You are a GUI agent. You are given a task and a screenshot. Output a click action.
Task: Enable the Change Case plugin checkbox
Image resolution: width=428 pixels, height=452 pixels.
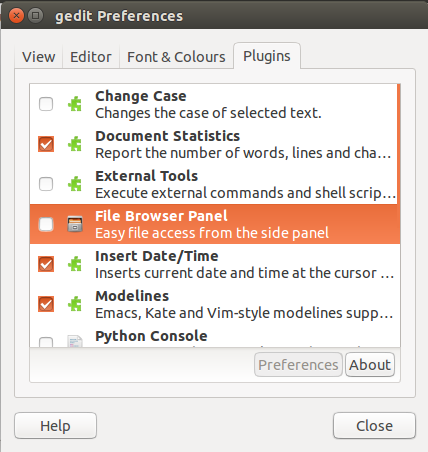click(x=46, y=104)
